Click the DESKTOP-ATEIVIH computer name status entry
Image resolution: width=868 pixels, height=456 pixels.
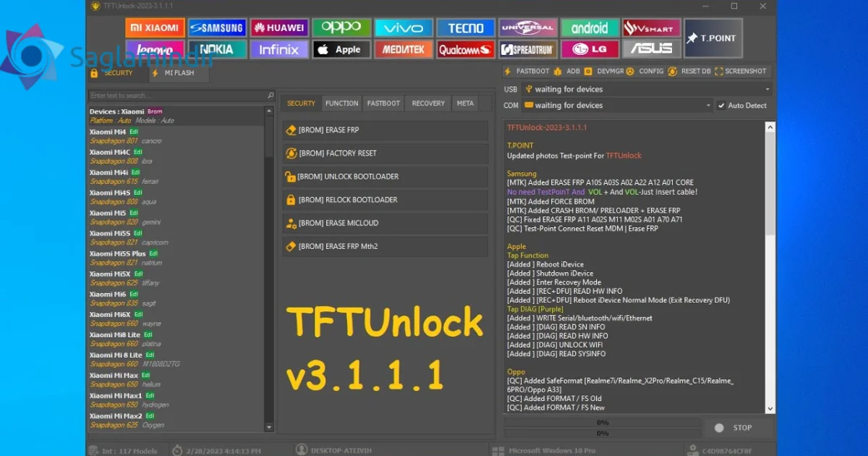click(334, 450)
